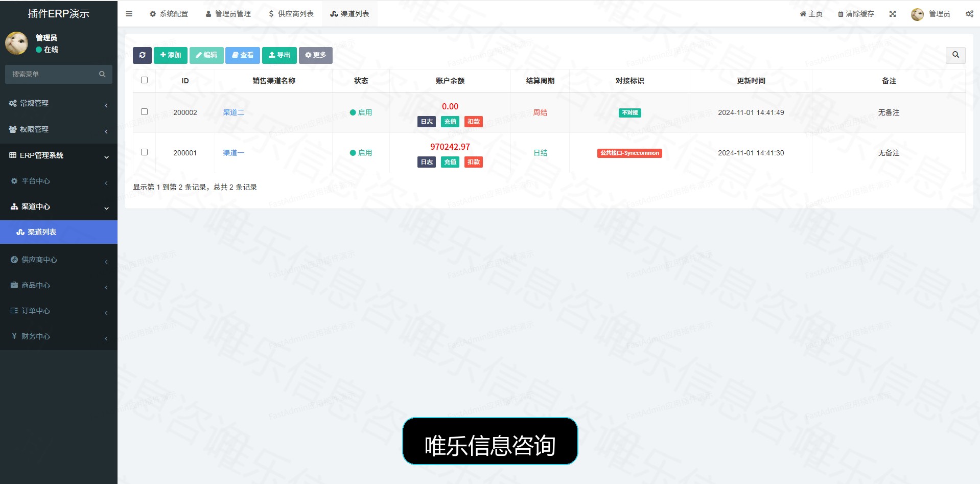Click 充值 recharge button for 渠道一
The width and height of the screenshot is (980, 484).
[x=450, y=162]
